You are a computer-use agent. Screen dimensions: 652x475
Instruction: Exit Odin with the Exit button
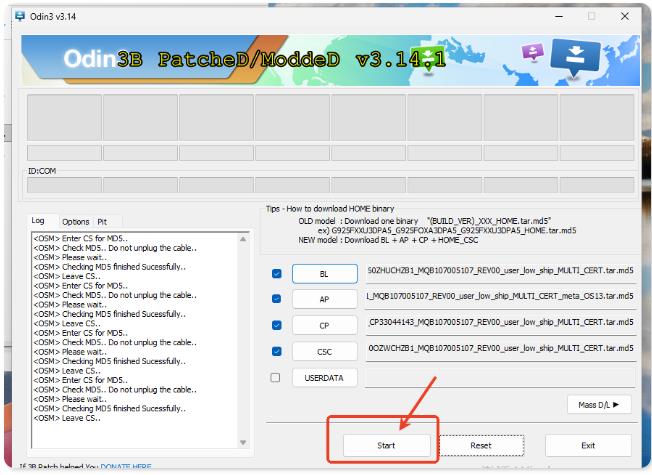588,445
